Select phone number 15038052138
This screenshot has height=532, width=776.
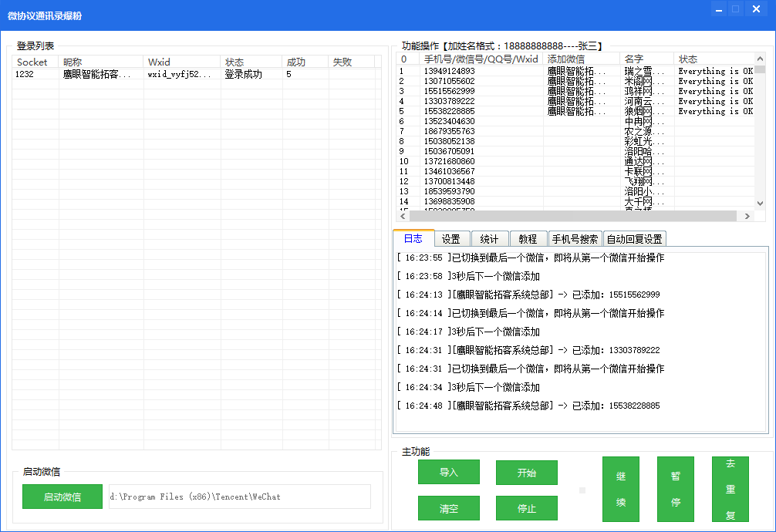(450, 141)
